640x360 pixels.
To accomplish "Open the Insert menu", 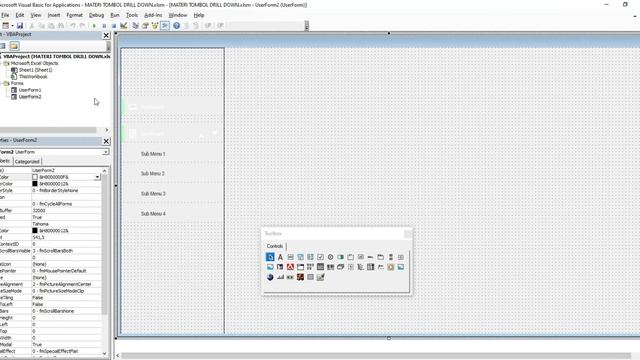I will [54, 15].
